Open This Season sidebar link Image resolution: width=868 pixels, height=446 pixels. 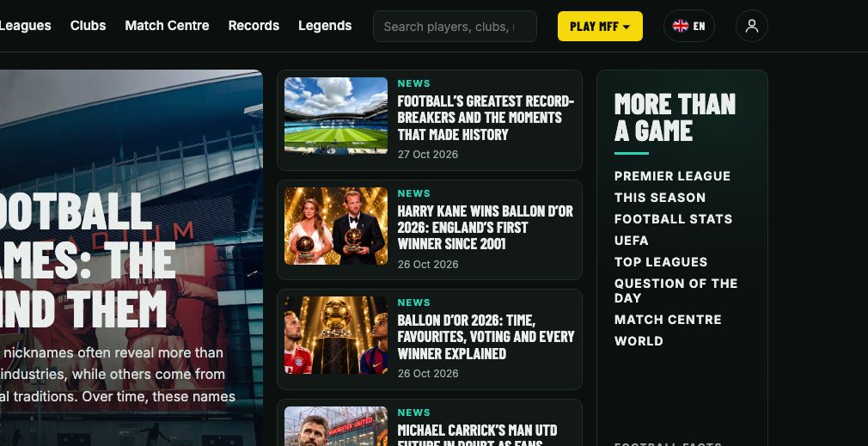coord(660,198)
